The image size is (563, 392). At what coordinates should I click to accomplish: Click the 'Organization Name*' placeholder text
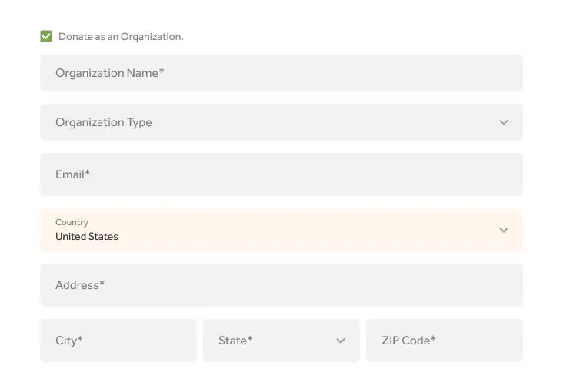pyautogui.click(x=109, y=73)
